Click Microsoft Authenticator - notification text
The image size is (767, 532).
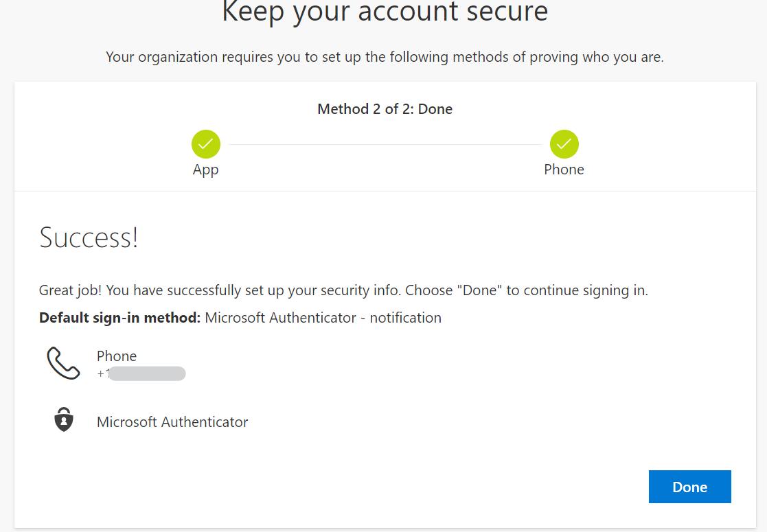click(x=323, y=318)
